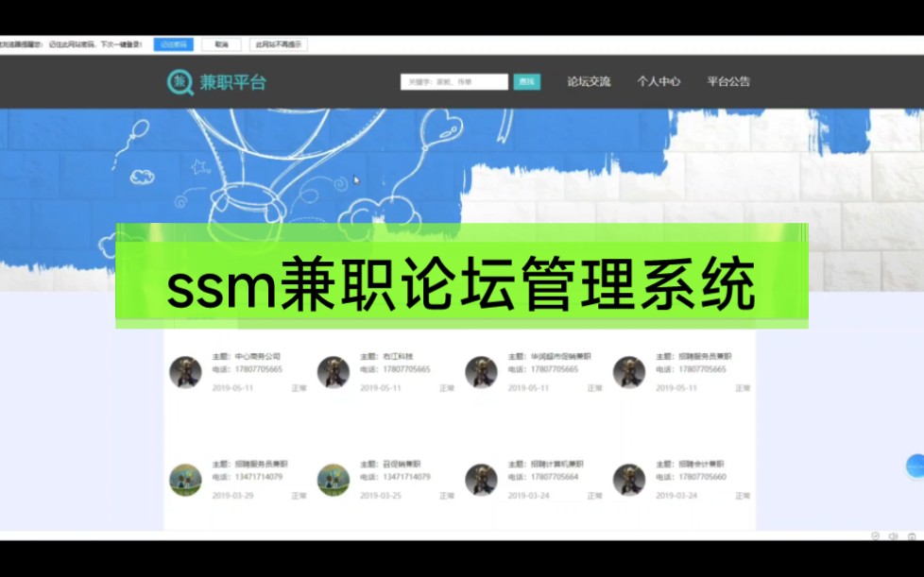This screenshot has height=577, width=924.
Task: Select the avatar for 华润超市促销兼职
Action: [480, 373]
